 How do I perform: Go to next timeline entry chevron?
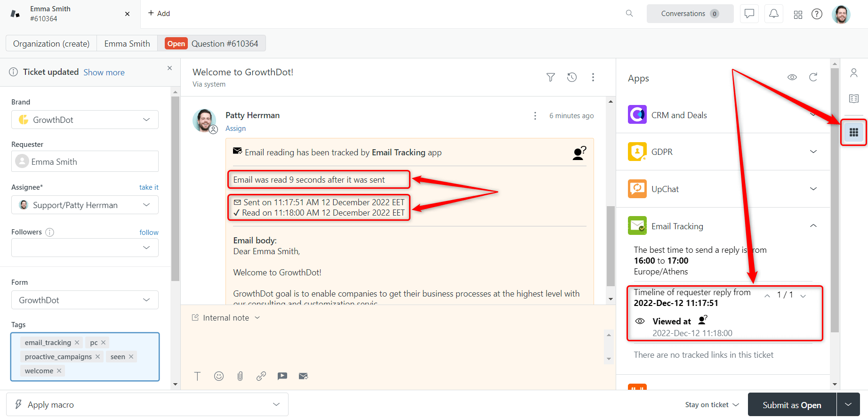(803, 296)
